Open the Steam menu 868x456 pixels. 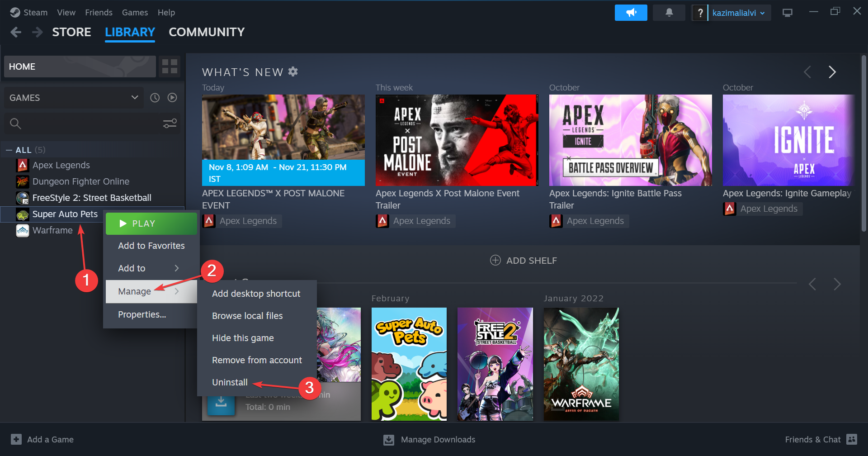pos(35,13)
